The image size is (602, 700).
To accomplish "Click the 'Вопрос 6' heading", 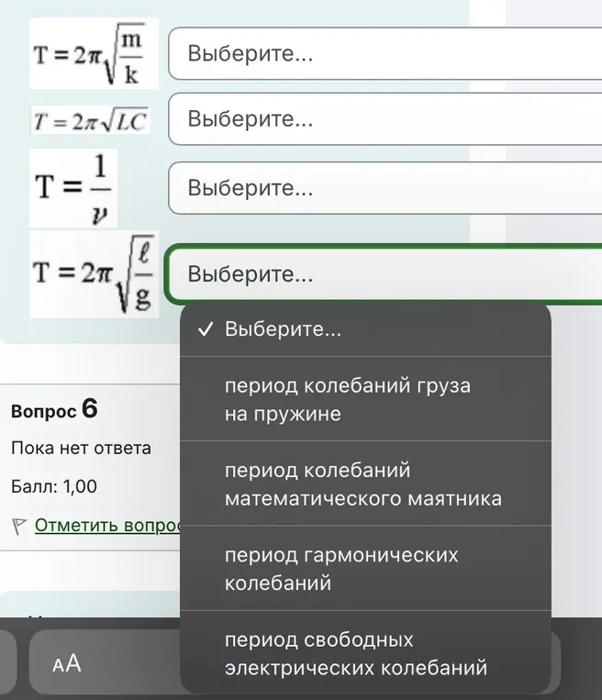I will point(54,409).
